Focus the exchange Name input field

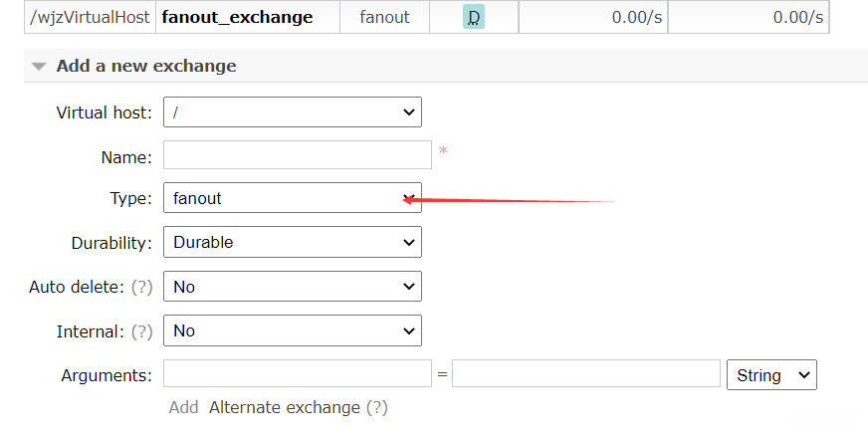(297, 155)
